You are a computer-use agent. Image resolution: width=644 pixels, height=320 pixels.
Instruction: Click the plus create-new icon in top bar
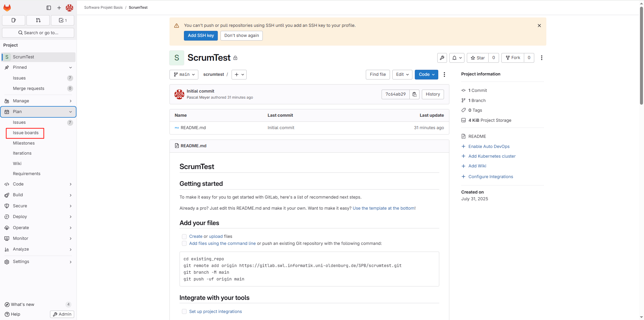point(59,8)
